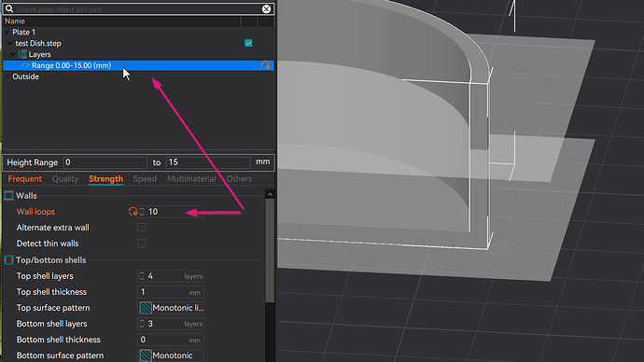Select test Dish.step object

tap(38, 43)
